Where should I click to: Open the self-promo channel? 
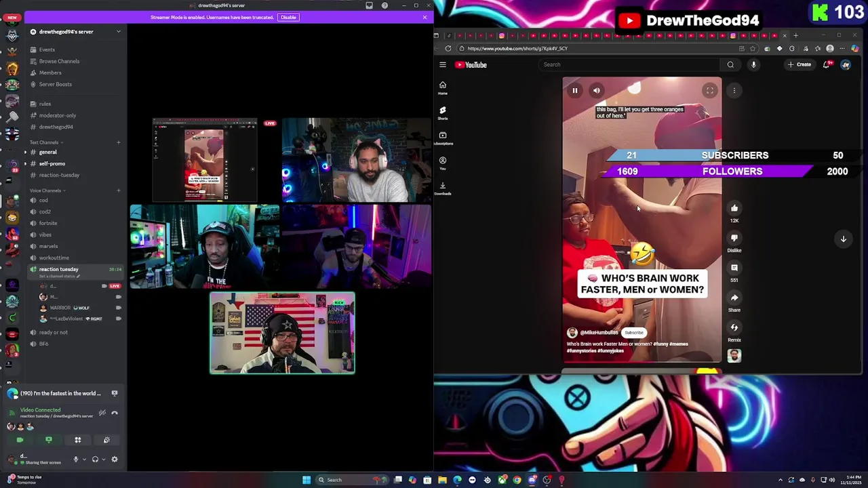point(52,163)
